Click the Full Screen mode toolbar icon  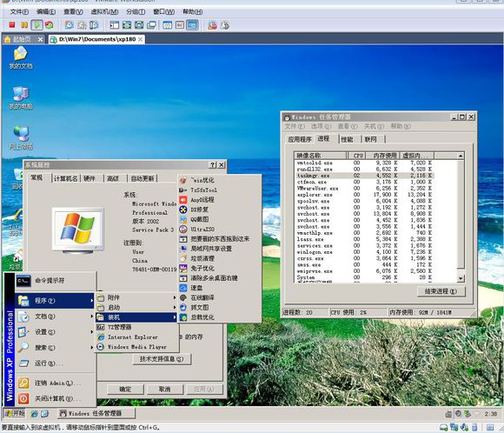(127, 24)
